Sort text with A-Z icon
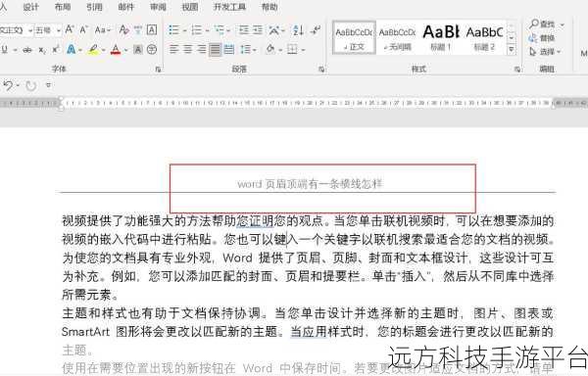 [298, 30]
